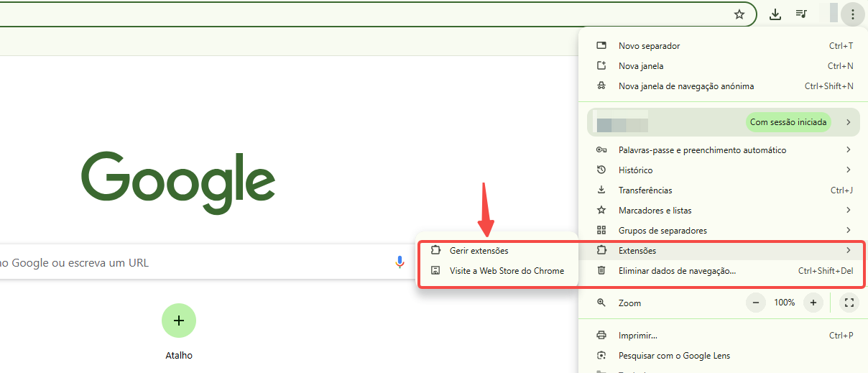Click the incognito icon beside anónima entry
Image resolution: width=868 pixels, height=373 pixels.
(601, 86)
